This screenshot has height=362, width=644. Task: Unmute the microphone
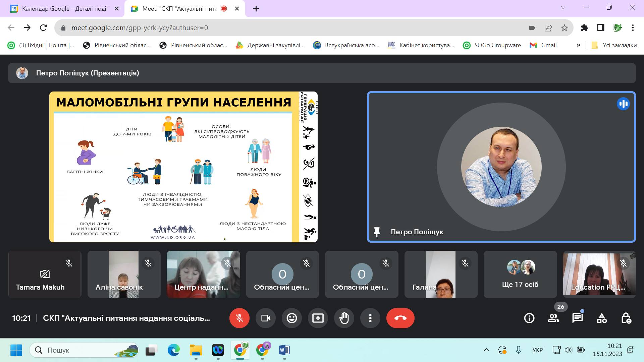pos(239,318)
